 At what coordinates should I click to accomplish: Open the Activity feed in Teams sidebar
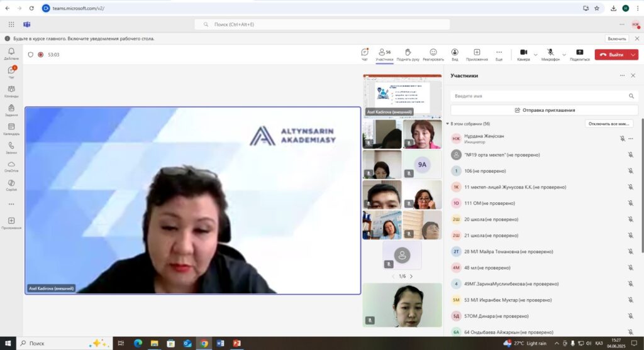pyautogui.click(x=11, y=53)
